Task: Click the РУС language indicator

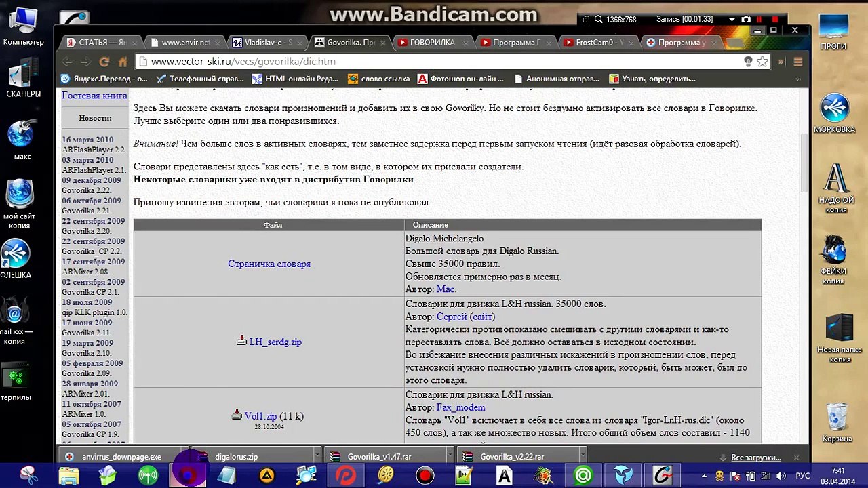Action: point(802,476)
